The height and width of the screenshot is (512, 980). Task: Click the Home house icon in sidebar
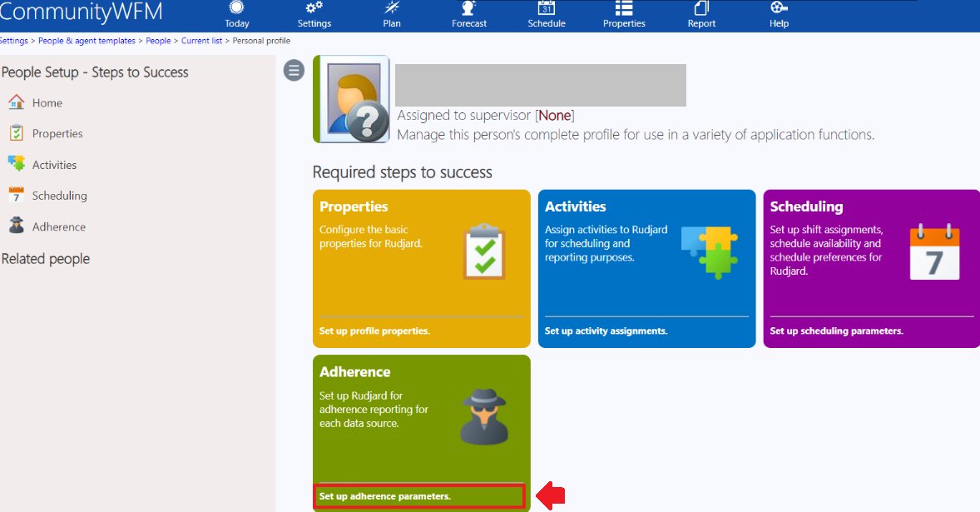tap(17, 102)
